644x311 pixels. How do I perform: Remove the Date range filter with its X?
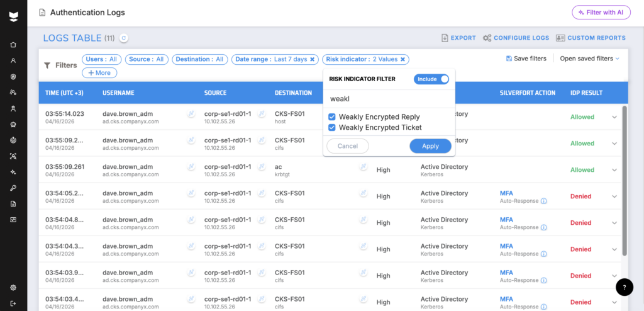(x=312, y=59)
